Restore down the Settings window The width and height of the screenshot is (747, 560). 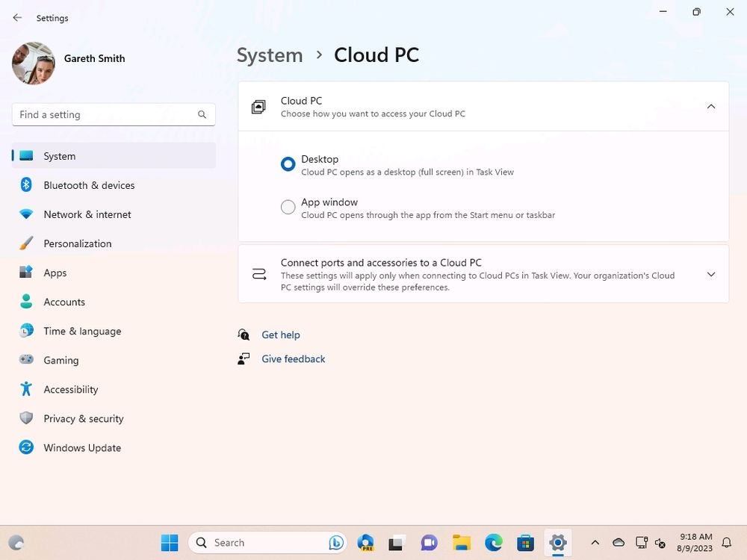(696, 11)
